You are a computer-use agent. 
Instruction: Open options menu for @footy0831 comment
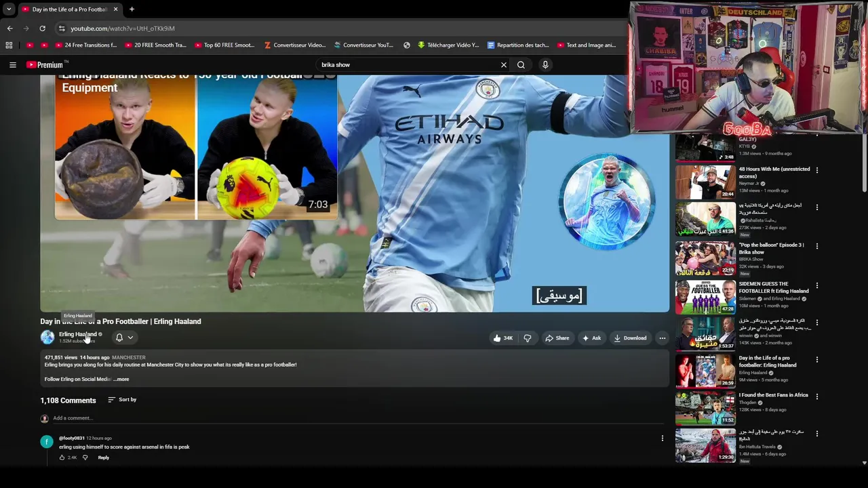click(663, 439)
